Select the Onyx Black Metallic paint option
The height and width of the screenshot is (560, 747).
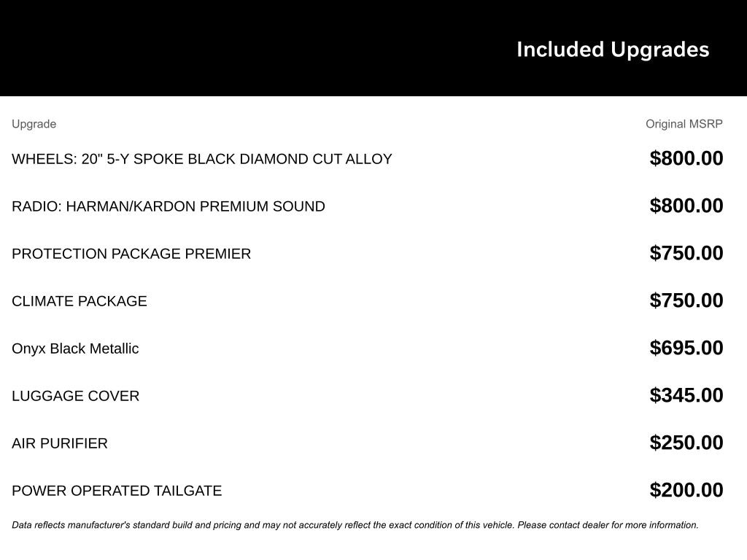[x=75, y=349]
